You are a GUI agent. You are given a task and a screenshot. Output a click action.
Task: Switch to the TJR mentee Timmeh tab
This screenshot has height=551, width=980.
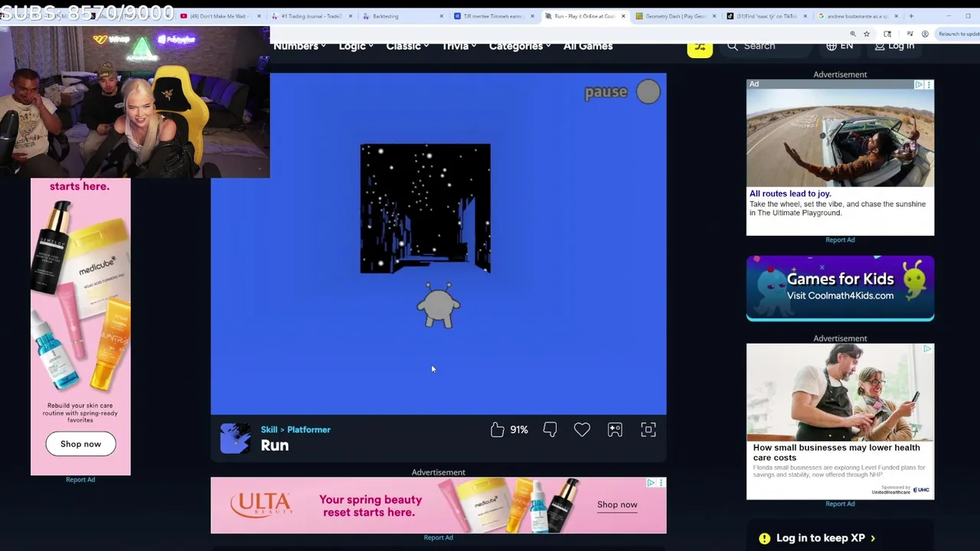click(x=494, y=16)
